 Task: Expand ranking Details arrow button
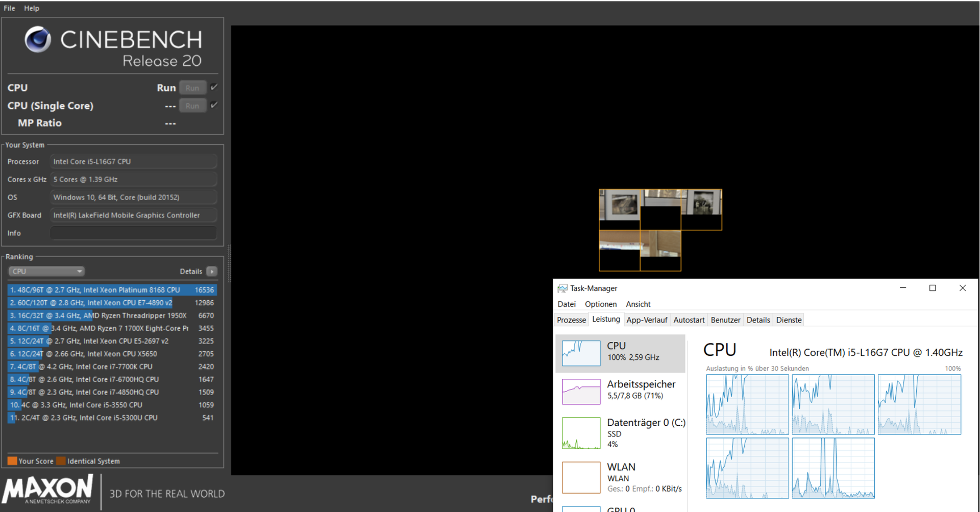click(x=212, y=271)
